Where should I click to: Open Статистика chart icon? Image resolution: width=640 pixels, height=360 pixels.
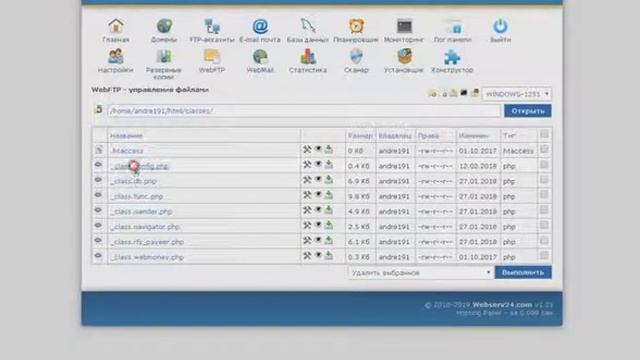[x=308, y=56]
